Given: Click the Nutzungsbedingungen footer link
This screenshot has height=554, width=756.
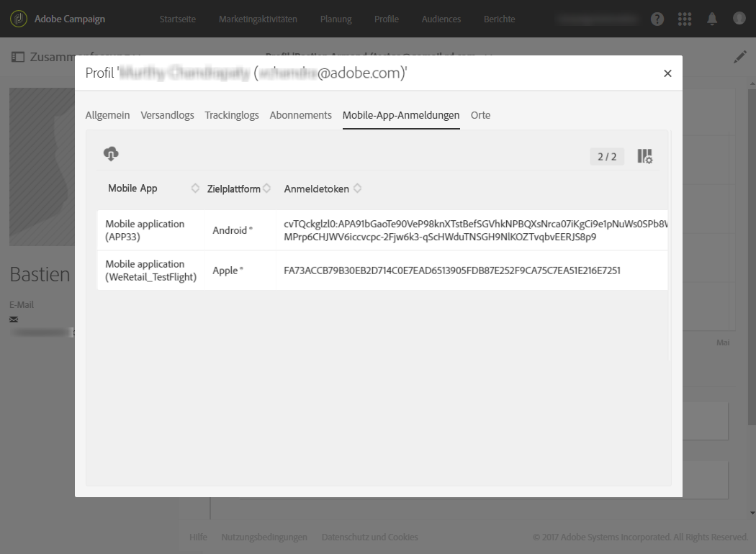Looking at the screenshot, I should tap(264, 537).
